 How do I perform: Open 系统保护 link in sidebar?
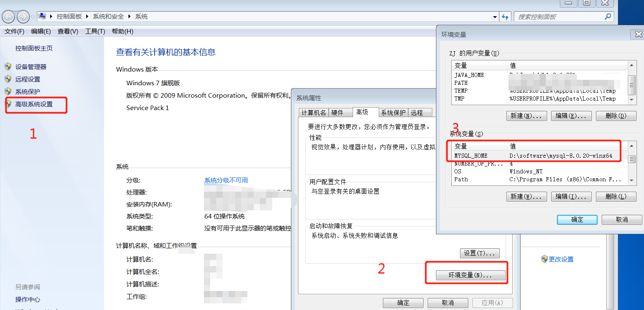28,91
